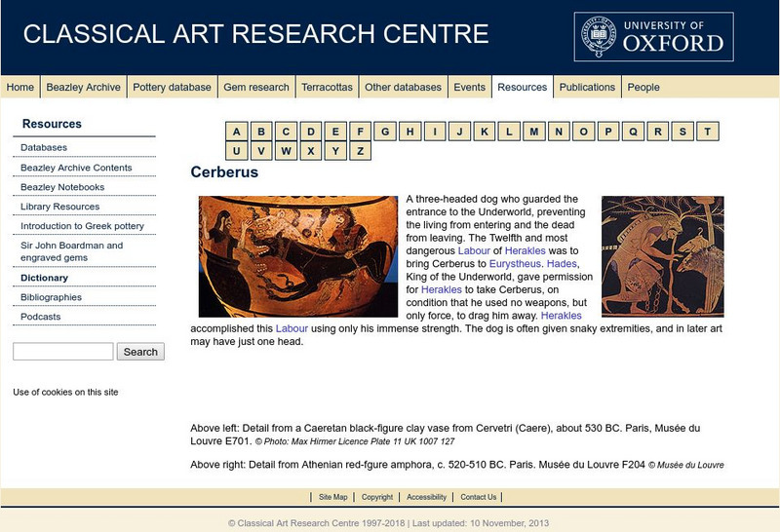This screenshot has width=780, height=532.
Task: Click the University of Oxford logo
Action: click(x=653, y=37)
